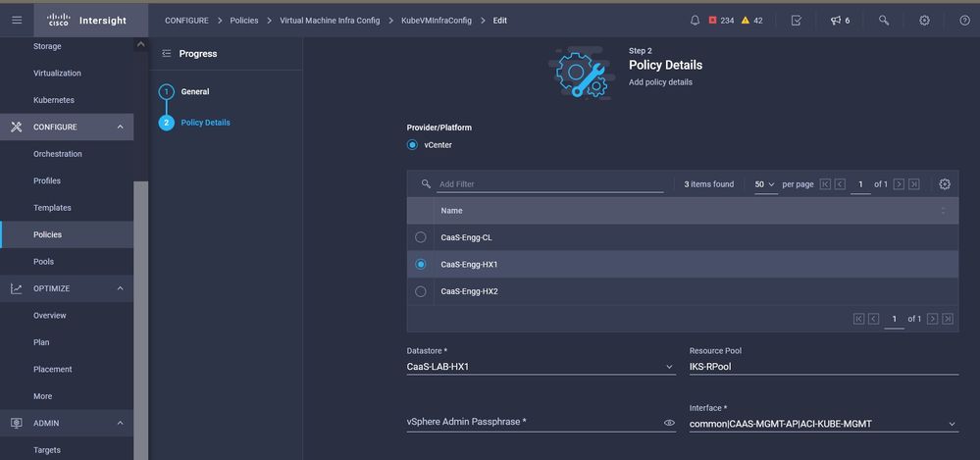Screen dimensions: 980x460
Task: Open announcements megaphone with 6 items
Action: tap(840, 21)
